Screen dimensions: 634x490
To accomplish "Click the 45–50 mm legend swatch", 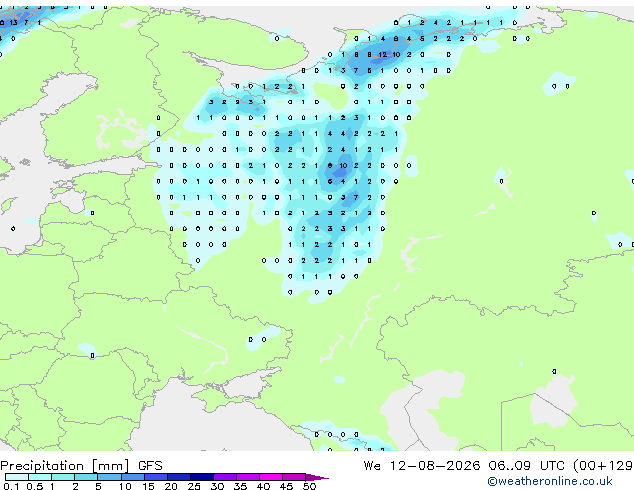I will point(294,477).
